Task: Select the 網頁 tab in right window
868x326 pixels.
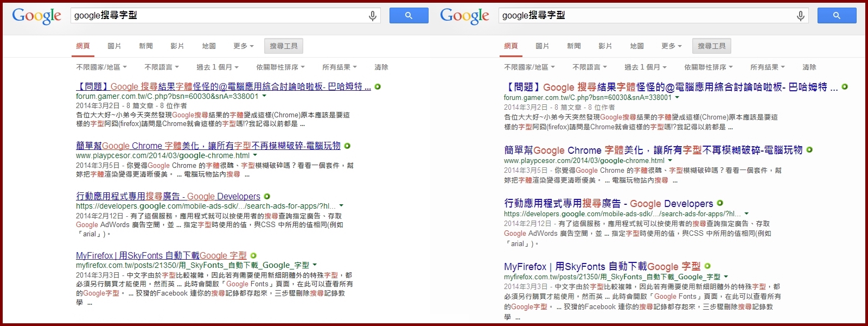Action: [511, 46]
